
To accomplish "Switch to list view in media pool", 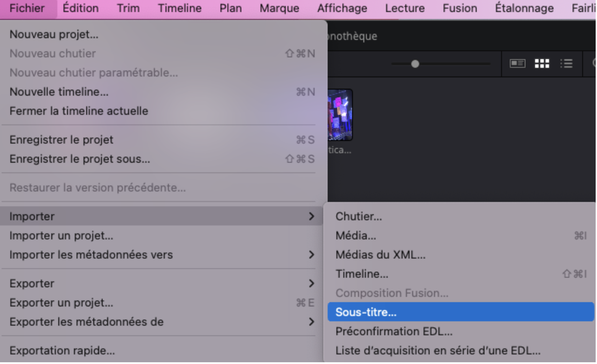I will 567,64.
